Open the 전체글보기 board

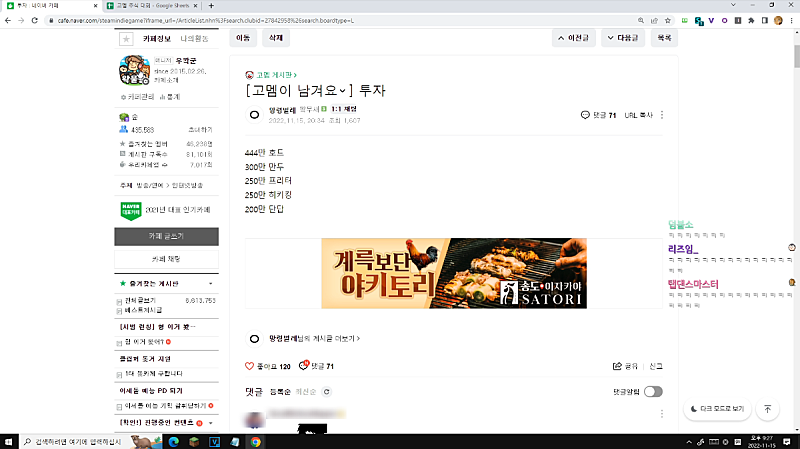[140, 301]
